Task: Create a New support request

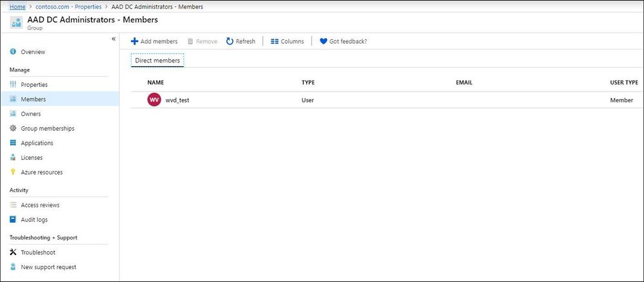Action: 48,267
